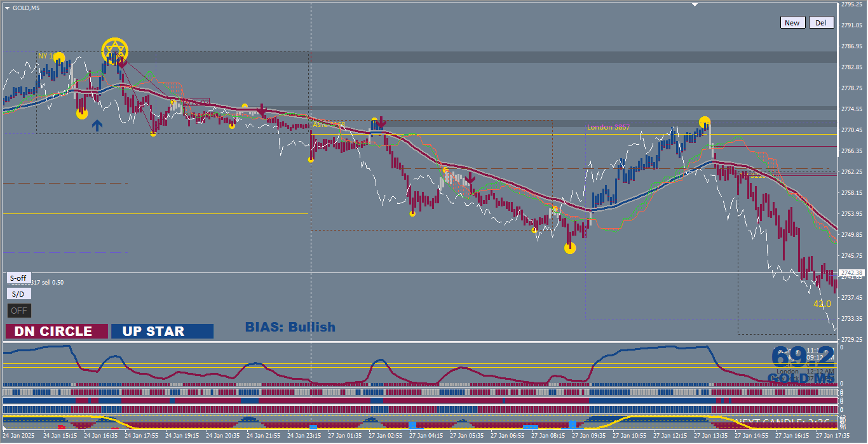This screenshot has width=868, height=444.
Task: Select large yellow circle next to London 3867 label
Action: [x=705, y=121]
